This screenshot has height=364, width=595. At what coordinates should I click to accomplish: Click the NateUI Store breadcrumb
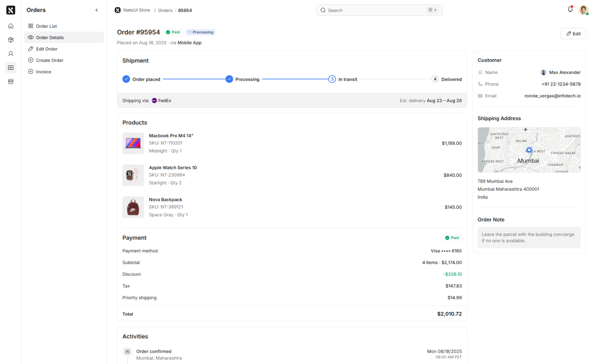(132, 10)
